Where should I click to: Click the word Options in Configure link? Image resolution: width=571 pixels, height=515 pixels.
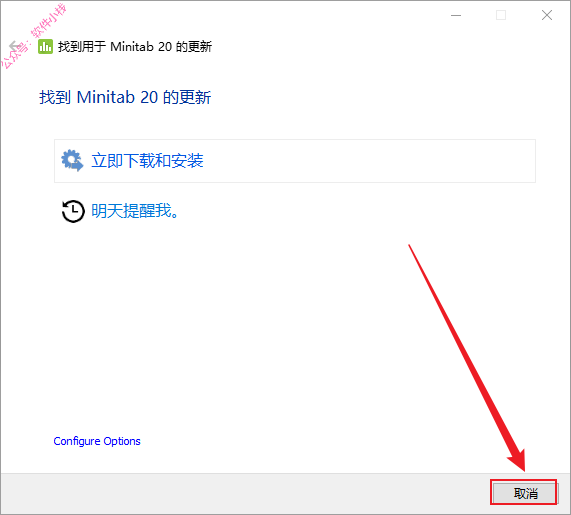point(122,441)
